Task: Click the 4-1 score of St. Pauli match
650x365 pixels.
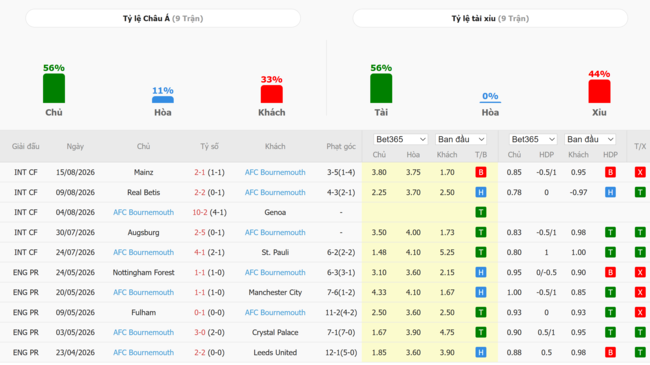Action: 199,252
